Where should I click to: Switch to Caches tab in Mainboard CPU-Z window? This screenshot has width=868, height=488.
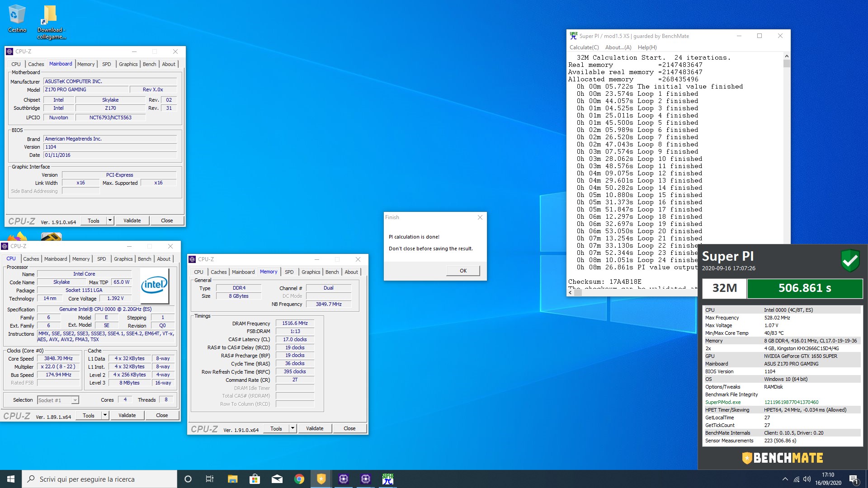(36, 64)
